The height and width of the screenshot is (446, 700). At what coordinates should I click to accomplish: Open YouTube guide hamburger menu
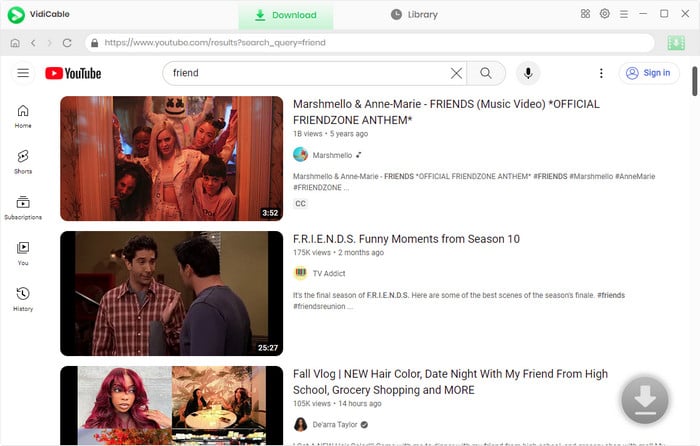pyautogui.click(x=23, y=73)
